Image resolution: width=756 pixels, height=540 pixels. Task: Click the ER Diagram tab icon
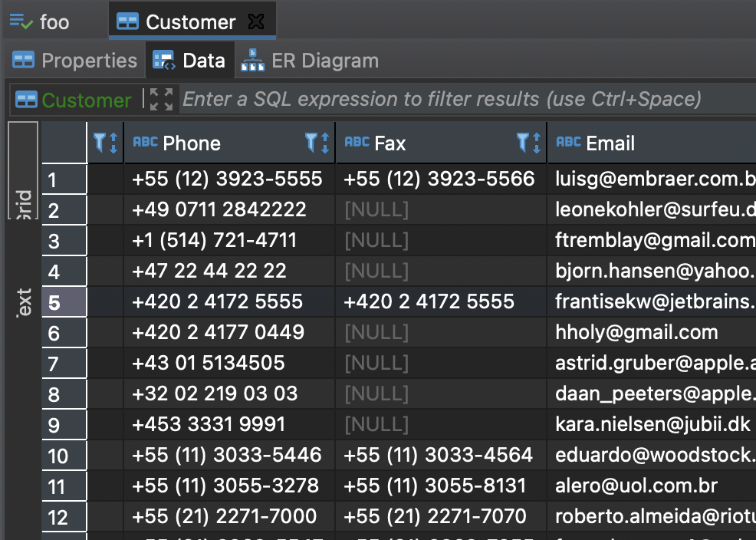tap(253, 61)
